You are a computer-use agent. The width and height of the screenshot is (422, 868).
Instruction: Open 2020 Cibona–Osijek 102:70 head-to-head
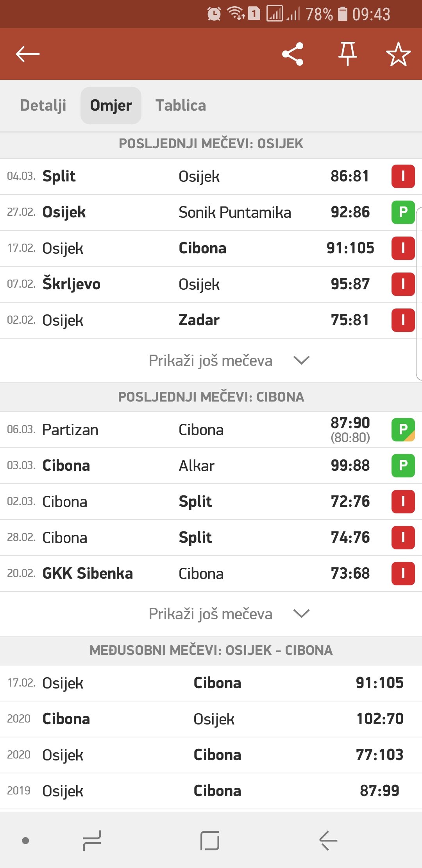point(211,719)
